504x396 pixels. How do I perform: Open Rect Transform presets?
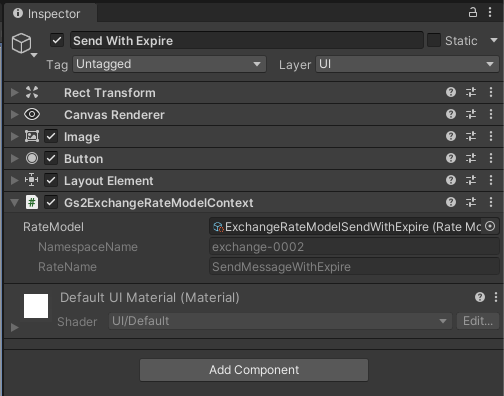click(471, 92)
